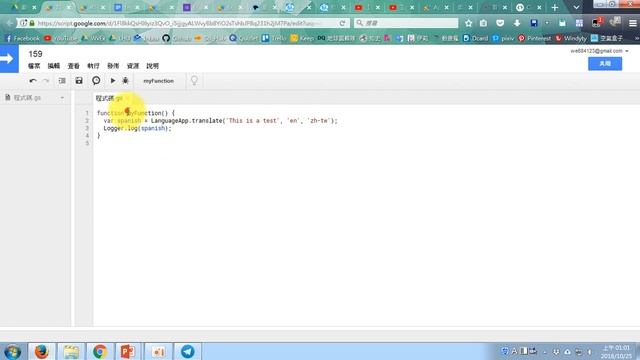The image size is (640, 360).
Task: Open Firefox downloads arrow icon
Action: click(517, 23)
